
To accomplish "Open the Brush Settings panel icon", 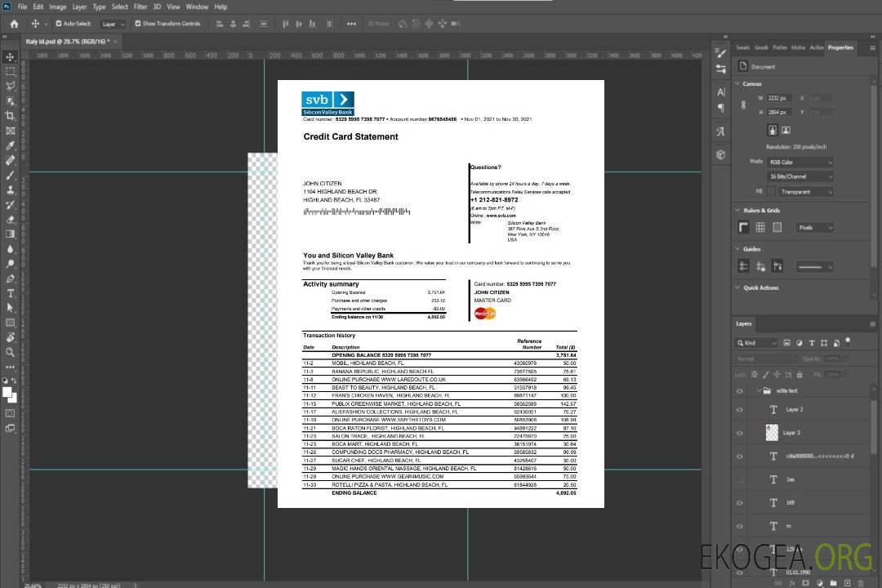I will coord(720,53).
